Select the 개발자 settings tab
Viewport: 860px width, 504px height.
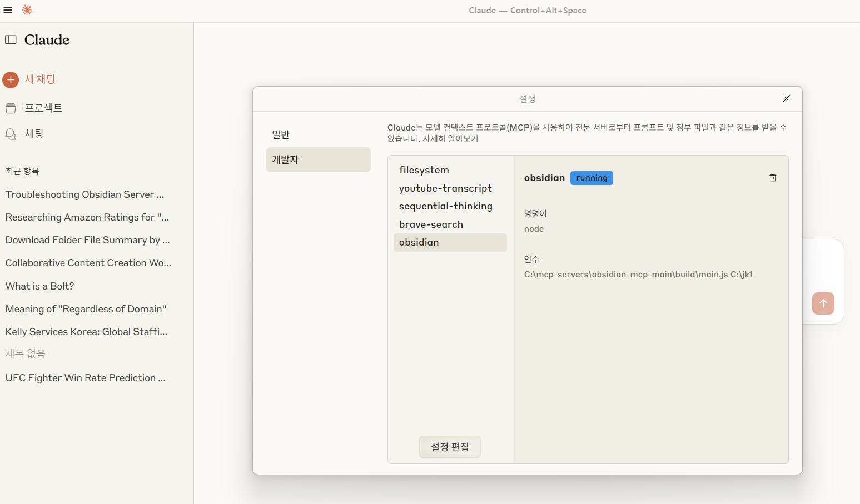point(319,159)
